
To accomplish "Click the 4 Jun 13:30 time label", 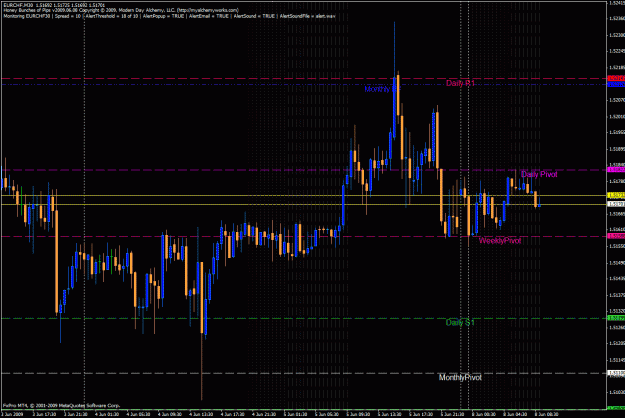I will coord(201,414).
